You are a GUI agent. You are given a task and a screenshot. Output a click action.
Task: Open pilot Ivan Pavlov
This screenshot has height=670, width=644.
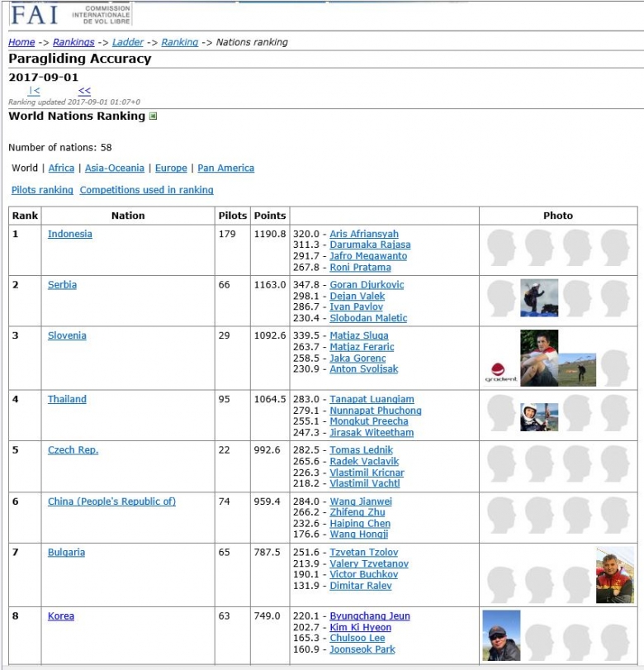tap(356, 306)
